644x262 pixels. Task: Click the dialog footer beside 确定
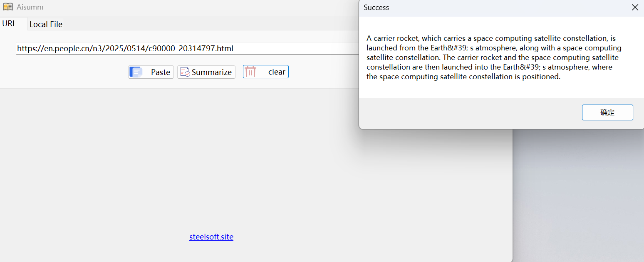coord(470,112)
